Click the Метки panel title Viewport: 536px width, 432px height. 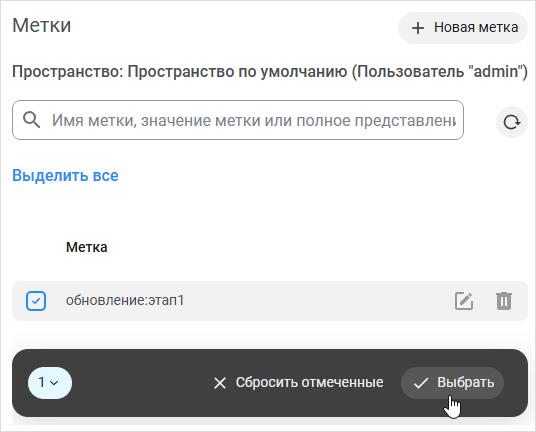pyautogui.click(x=42, y=25)
